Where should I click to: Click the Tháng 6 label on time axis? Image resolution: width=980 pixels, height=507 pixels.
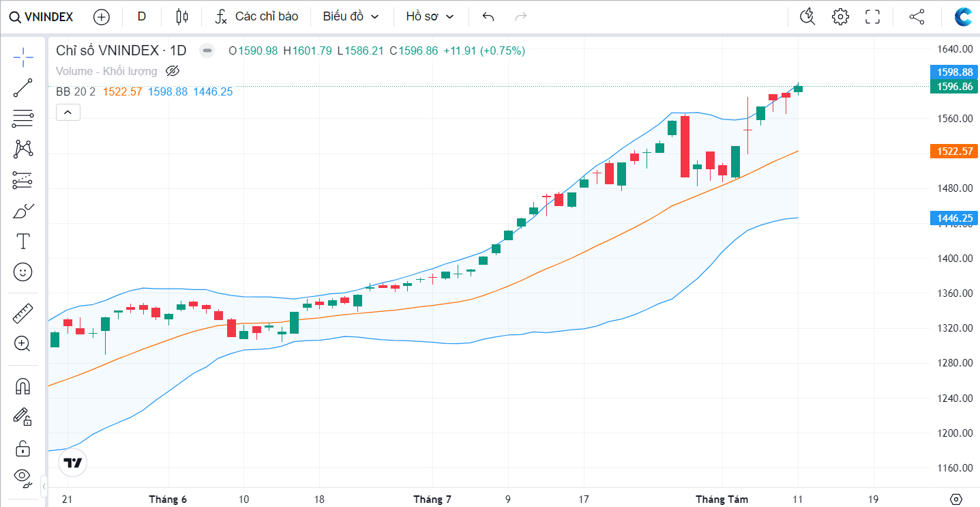tap(168, 499)
